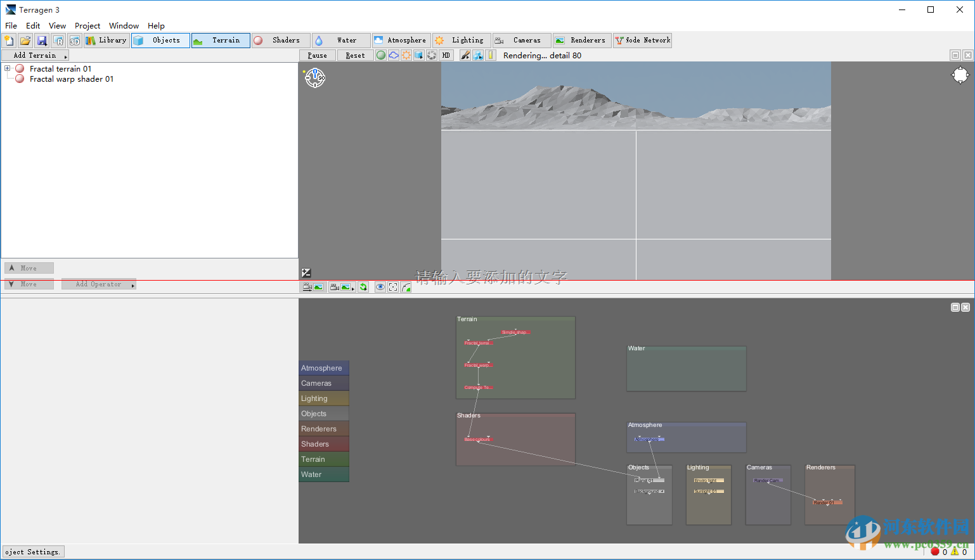Open the Add Terrain dropdown
975x560 pixels.
[x=36, y=56]
